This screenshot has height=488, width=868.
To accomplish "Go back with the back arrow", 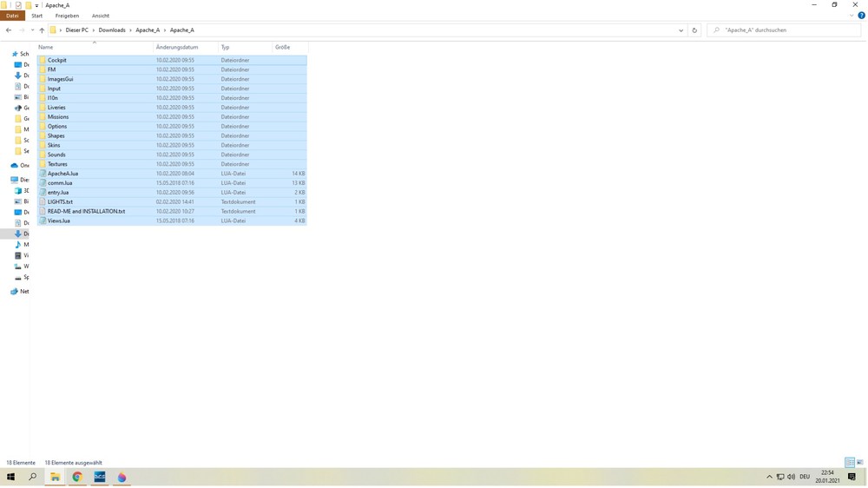I will pyautogui.click(x=9, y=30).
